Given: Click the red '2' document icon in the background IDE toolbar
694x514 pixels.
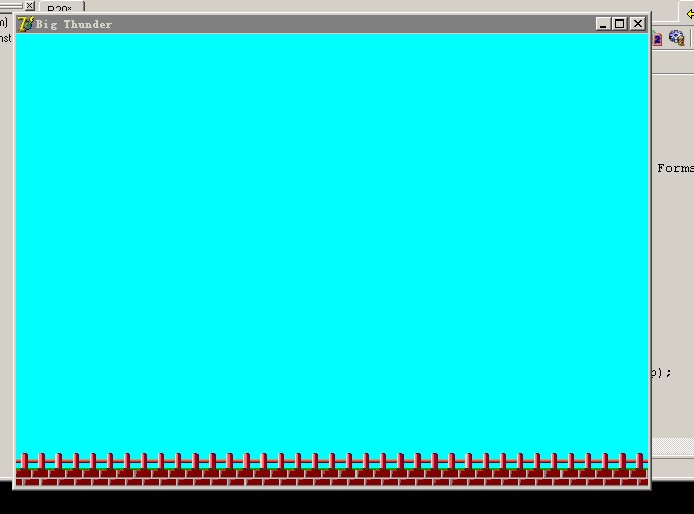Looking at the screenshot, I should coord(657,39).
